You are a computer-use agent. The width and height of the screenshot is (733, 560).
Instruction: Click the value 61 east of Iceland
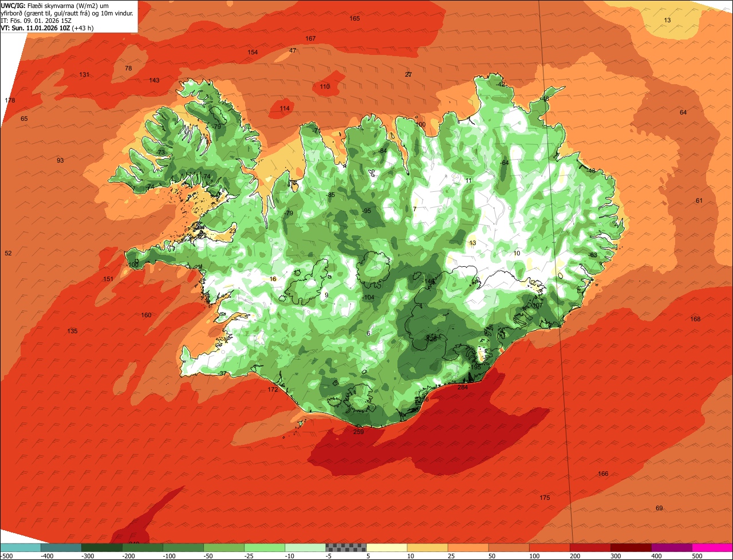(699, 200)
